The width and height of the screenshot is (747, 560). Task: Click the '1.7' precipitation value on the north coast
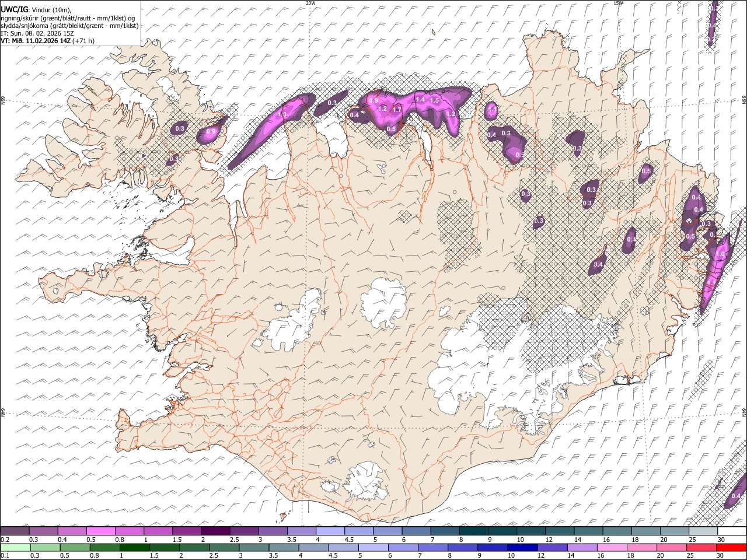(x=397, y=110)
